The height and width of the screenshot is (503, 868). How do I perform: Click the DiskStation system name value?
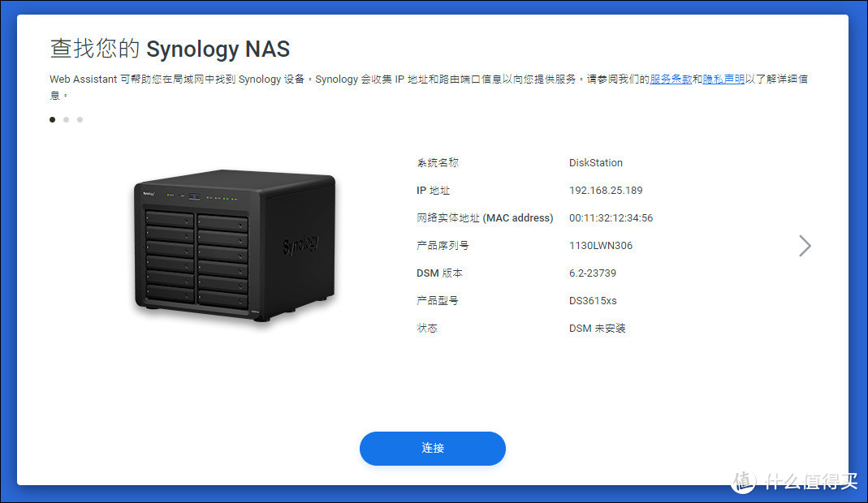coord(596,163)
